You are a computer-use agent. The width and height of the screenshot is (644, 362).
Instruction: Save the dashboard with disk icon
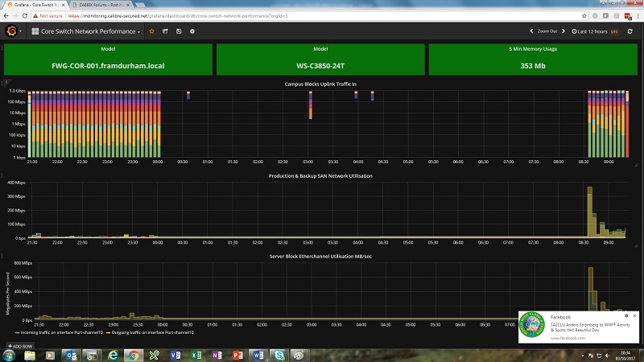click(178, 31)
